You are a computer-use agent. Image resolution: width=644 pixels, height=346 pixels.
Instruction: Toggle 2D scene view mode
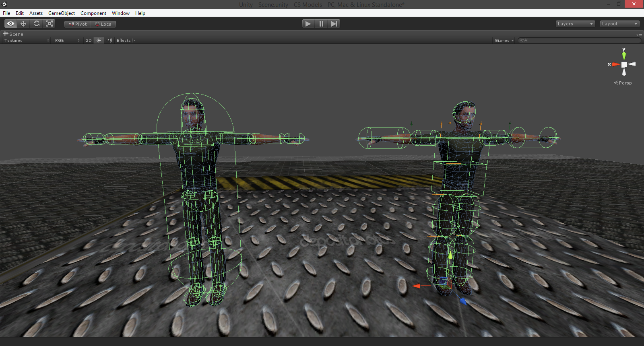[x=89, y=41]
